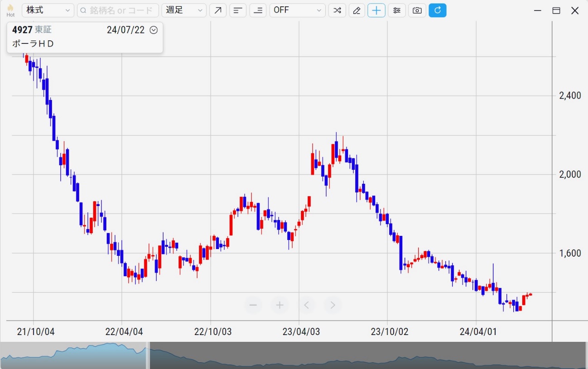This screenshot has height=369, width=588.
Task: Open chart settings sliders icon
Action: point(396,10)
